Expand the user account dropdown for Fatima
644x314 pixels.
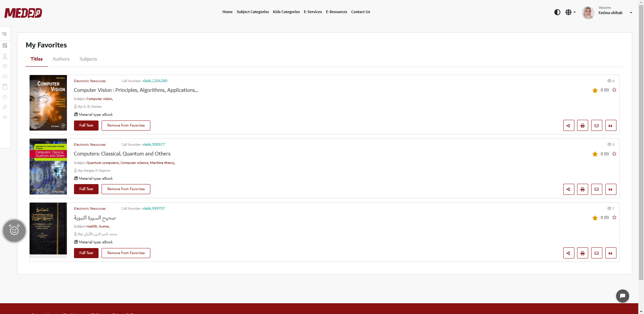(631, 12)
